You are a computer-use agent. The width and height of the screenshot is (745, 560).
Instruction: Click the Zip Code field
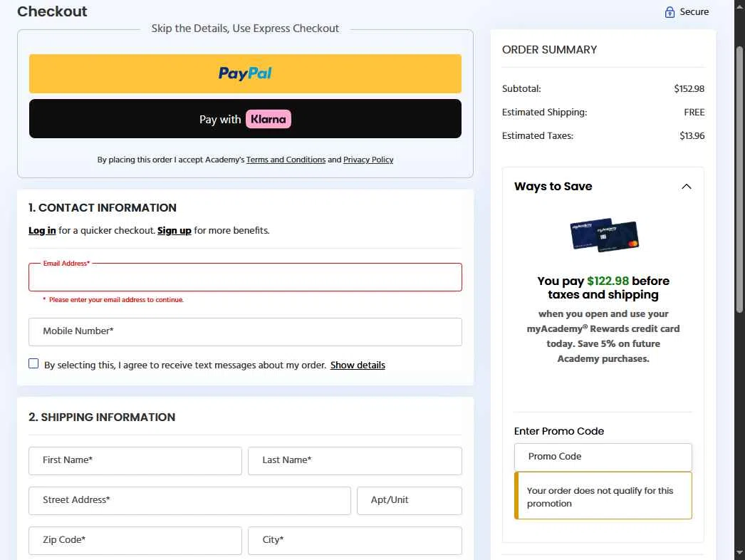click(x=135, y=540)
